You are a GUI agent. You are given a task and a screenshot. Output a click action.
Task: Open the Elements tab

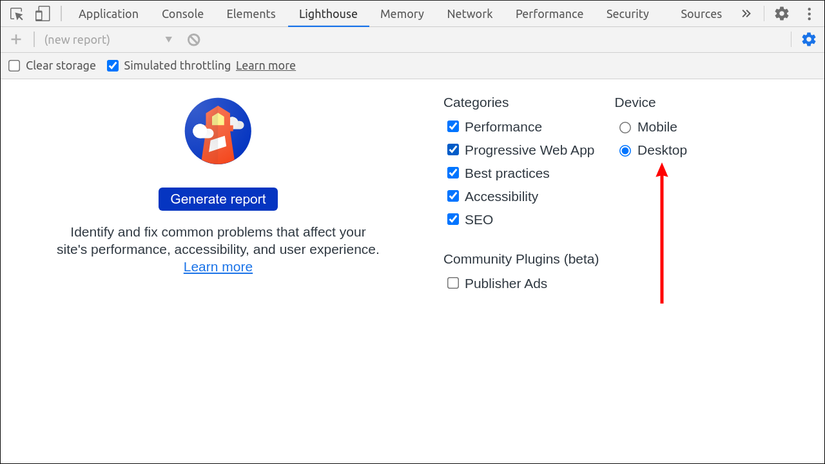coord(251,14)
